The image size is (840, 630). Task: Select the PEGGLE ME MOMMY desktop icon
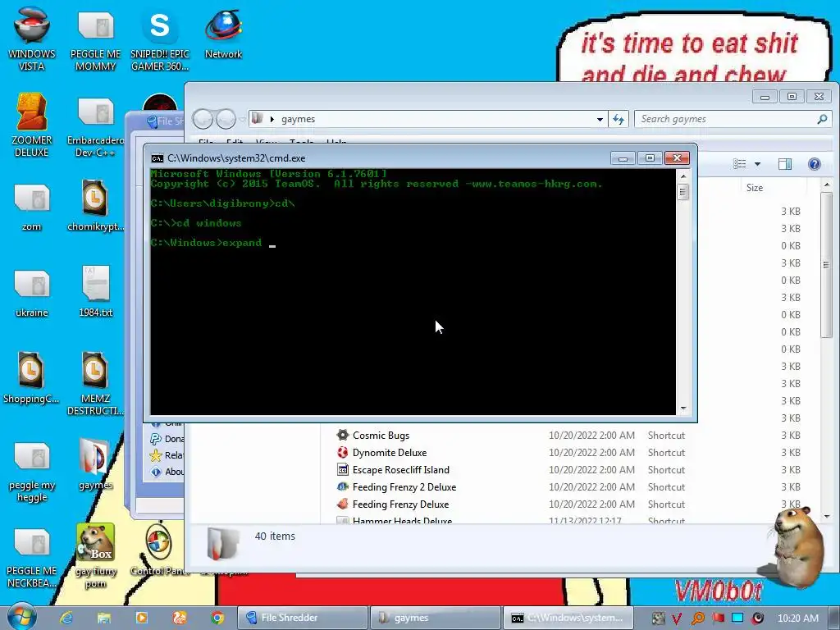[95, 39]
